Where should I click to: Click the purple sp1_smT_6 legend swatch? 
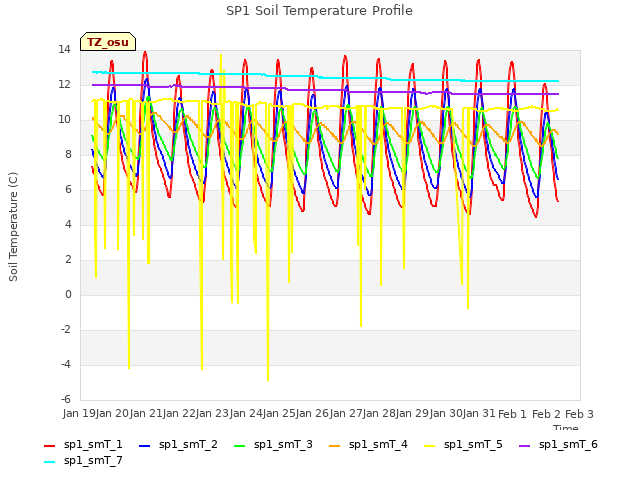pyautogui.click(x=524, y=446)
